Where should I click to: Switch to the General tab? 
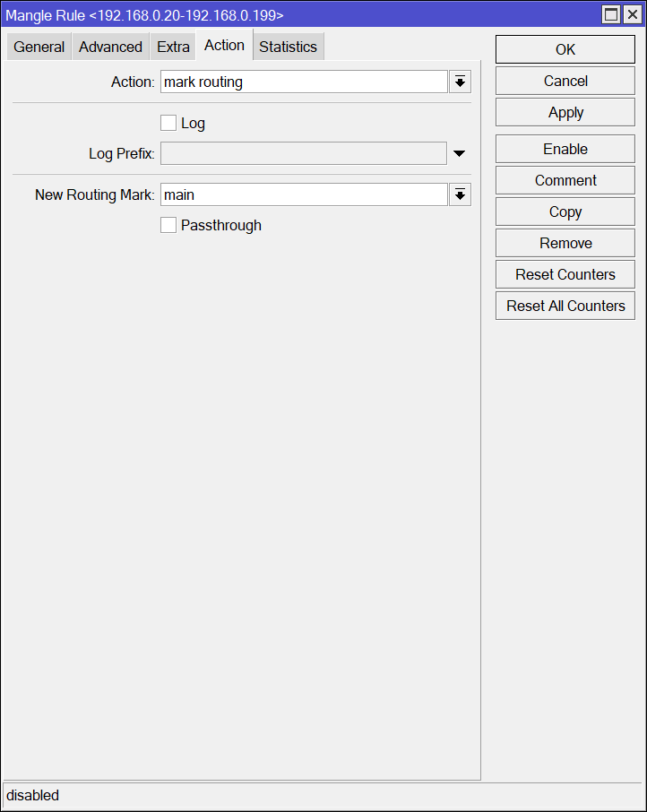tap(39, 48)
